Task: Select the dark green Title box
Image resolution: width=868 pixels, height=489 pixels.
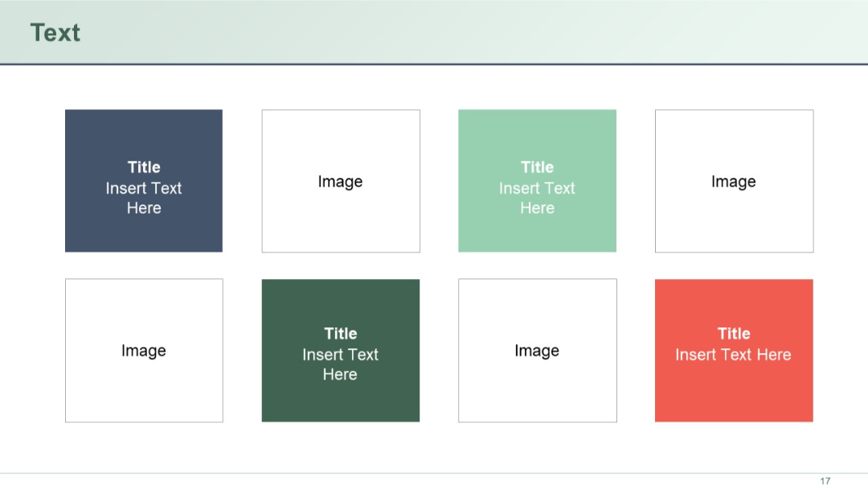Action: 340,350
